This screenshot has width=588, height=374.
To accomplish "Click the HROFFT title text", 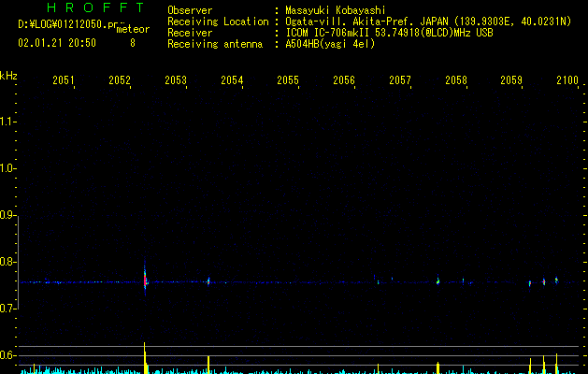I will tap(95, 7).
